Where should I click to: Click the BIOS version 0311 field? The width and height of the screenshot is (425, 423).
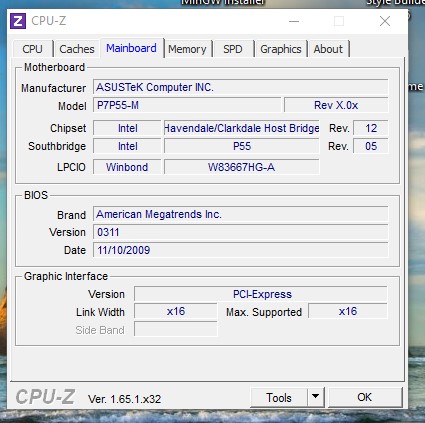(x=240, y=232)
